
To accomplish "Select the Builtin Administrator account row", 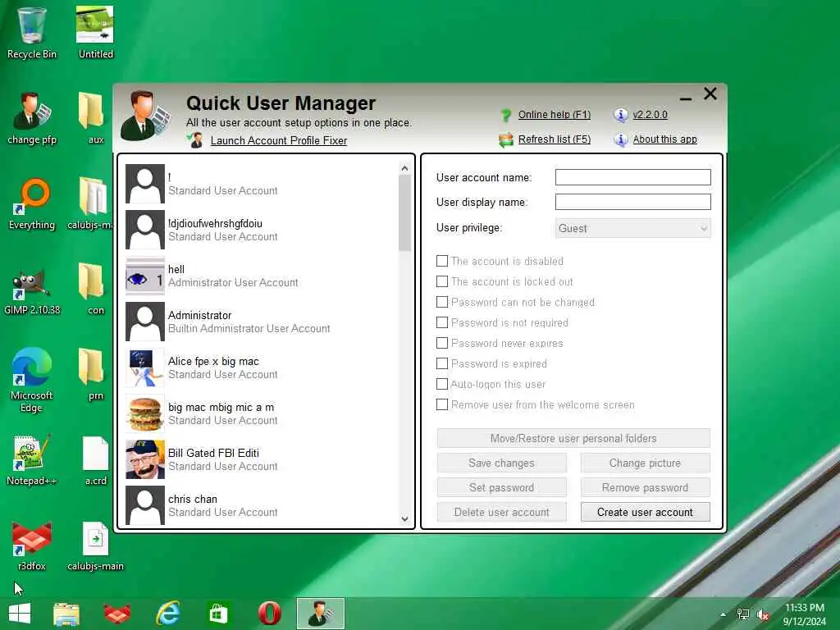I will coord(260,322).
